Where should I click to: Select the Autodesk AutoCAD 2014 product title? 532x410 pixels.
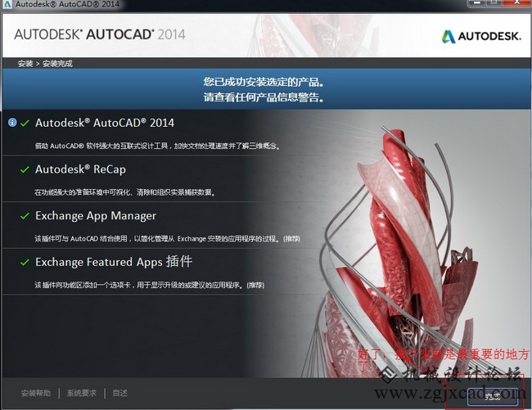105,123
